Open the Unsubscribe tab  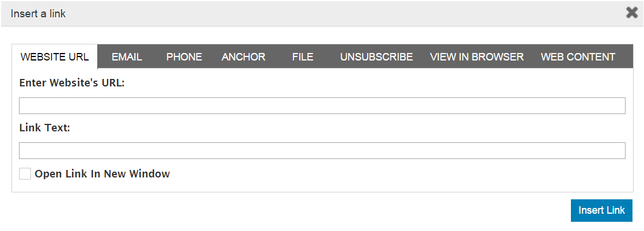(x=376, y=57)
